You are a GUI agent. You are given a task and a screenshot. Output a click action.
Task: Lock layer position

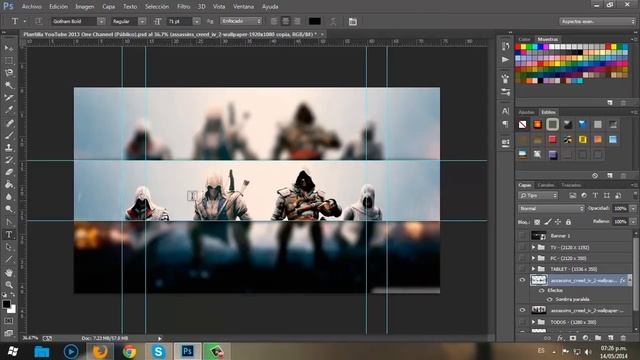pos(558,222)
